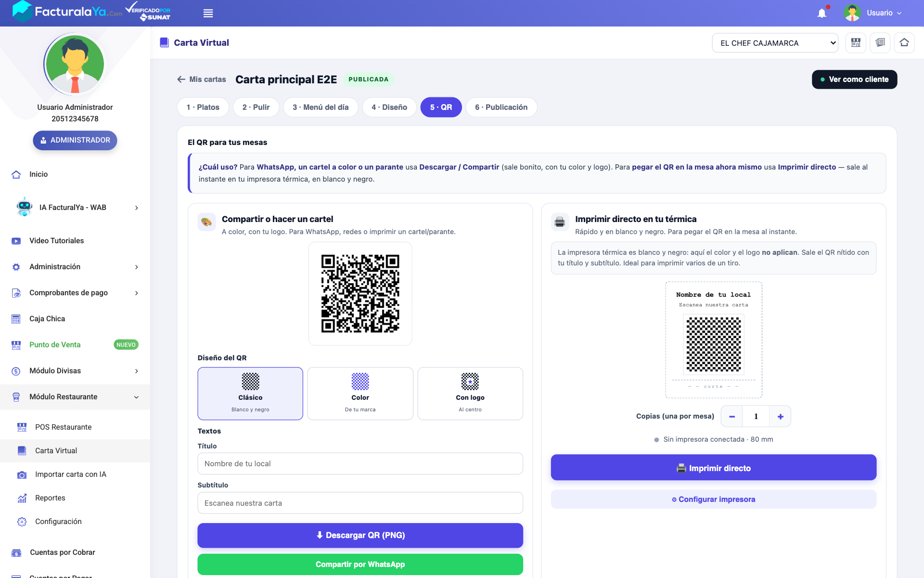Select the 5 · QR tab
924x578 pixels.
pyautogui.click(x=441, y=107)
